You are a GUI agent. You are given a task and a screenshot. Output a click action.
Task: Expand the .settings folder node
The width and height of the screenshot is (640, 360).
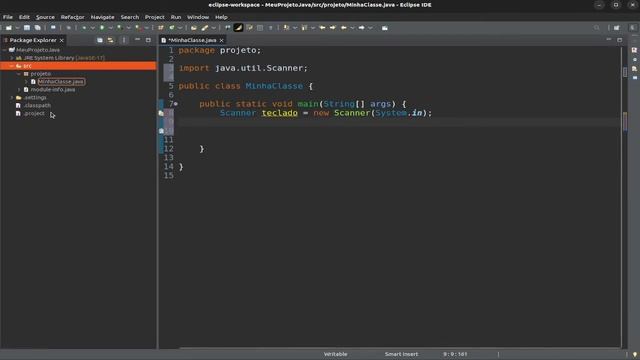point(12,98)
